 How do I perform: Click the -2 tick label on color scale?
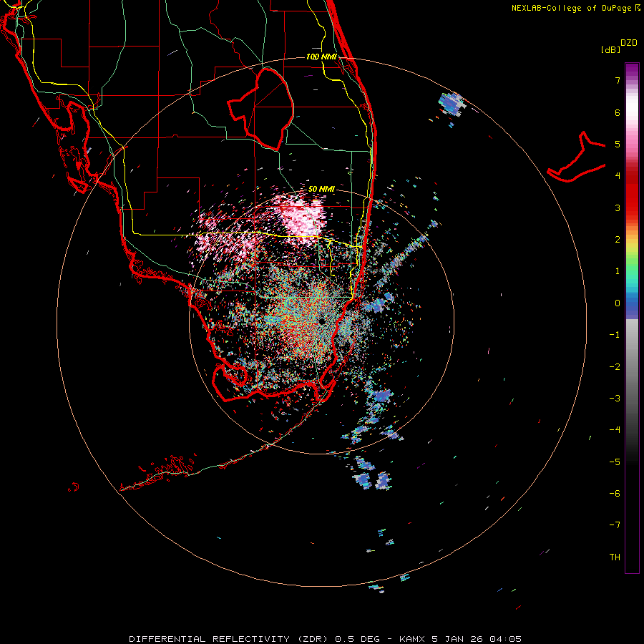coord(615,367)
